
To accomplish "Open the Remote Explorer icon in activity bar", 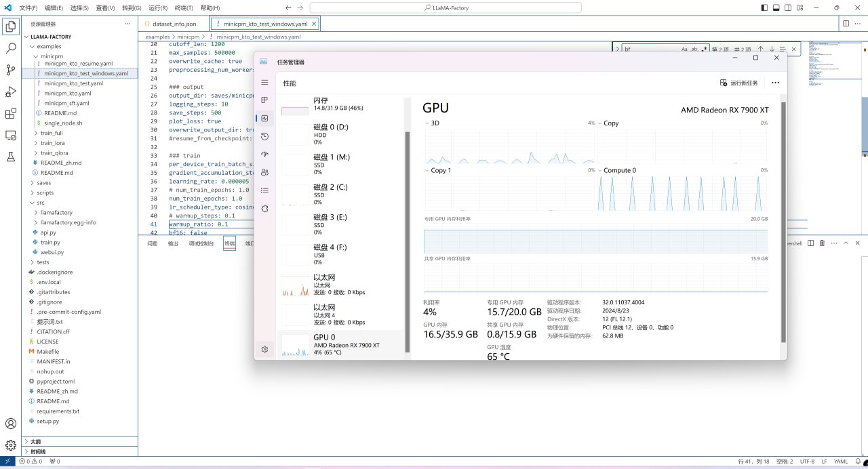I will pos(11,135).
